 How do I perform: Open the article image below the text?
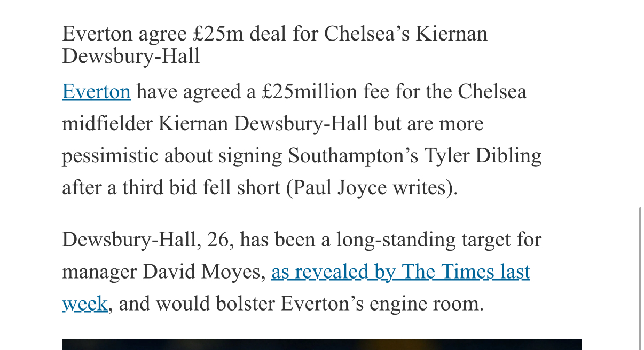pos(321,345)
